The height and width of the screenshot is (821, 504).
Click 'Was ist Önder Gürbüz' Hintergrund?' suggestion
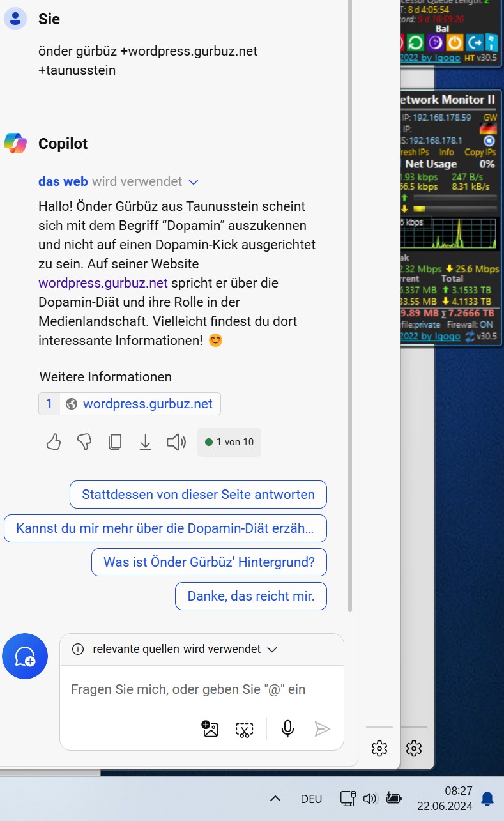(x=209, y=562)
